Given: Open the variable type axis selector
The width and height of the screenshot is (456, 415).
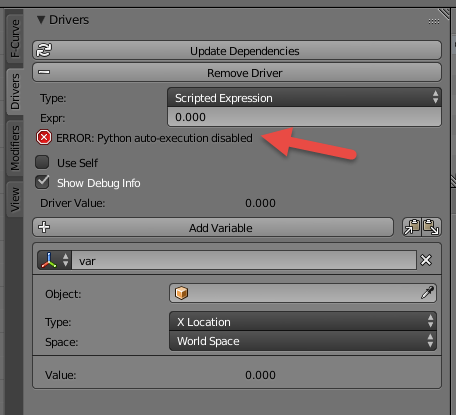Looking at the screenshot, I should click(x=54, y=260).
